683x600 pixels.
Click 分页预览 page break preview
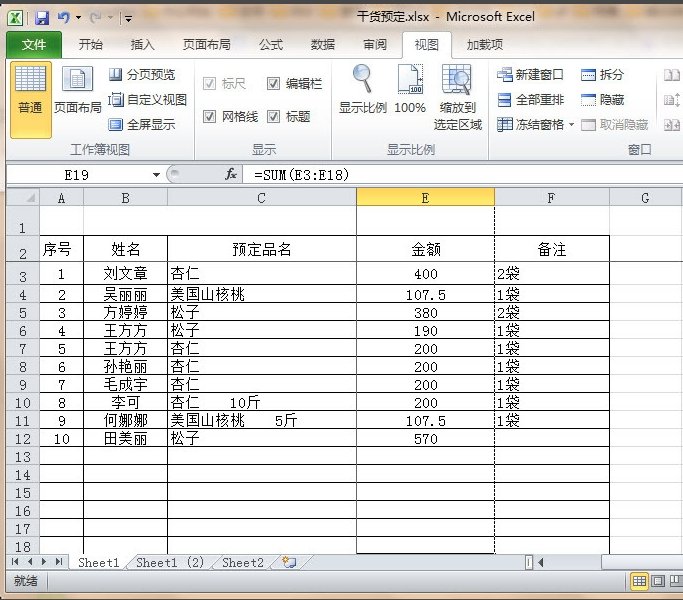[x=142, y=75]
